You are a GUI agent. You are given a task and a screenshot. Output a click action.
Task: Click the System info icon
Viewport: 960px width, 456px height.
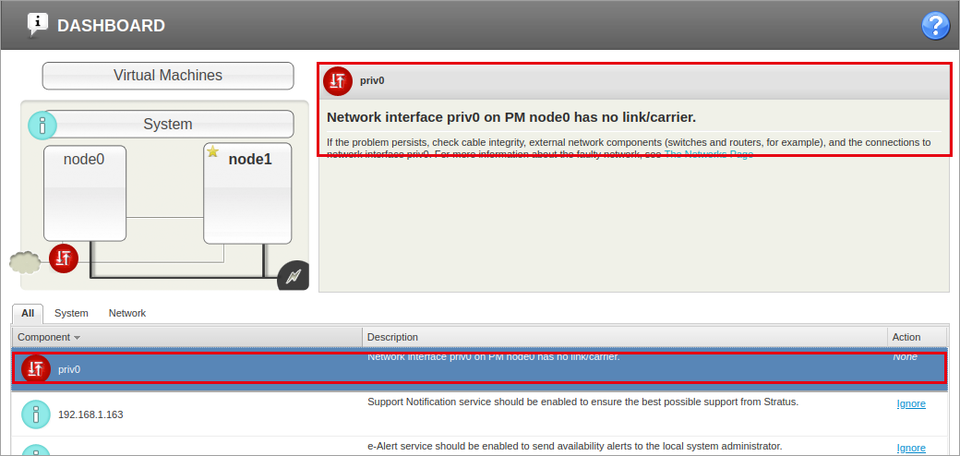42,125
